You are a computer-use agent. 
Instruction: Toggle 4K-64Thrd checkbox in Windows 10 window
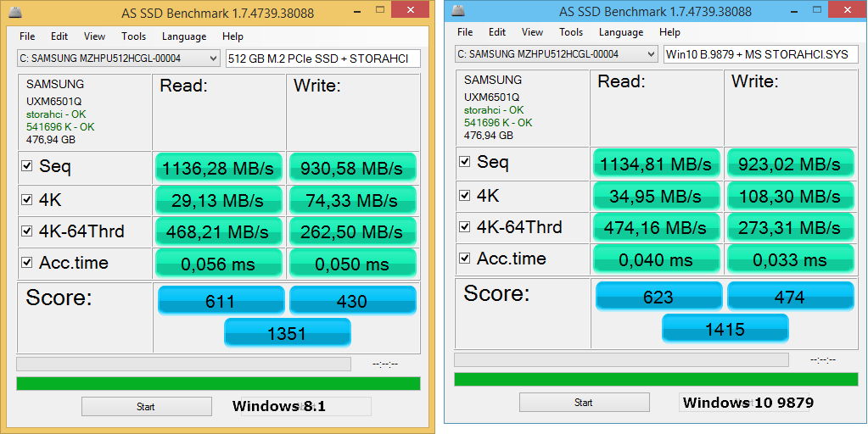pos(464,226)
